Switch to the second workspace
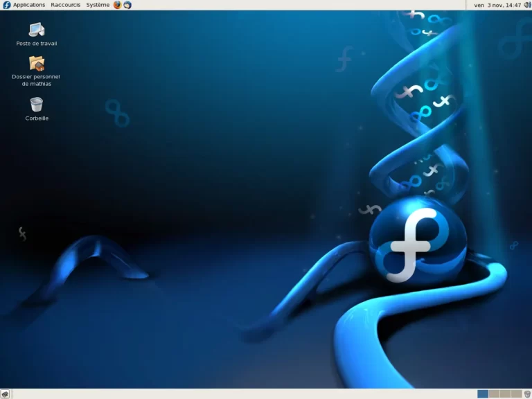 [494, 393]
